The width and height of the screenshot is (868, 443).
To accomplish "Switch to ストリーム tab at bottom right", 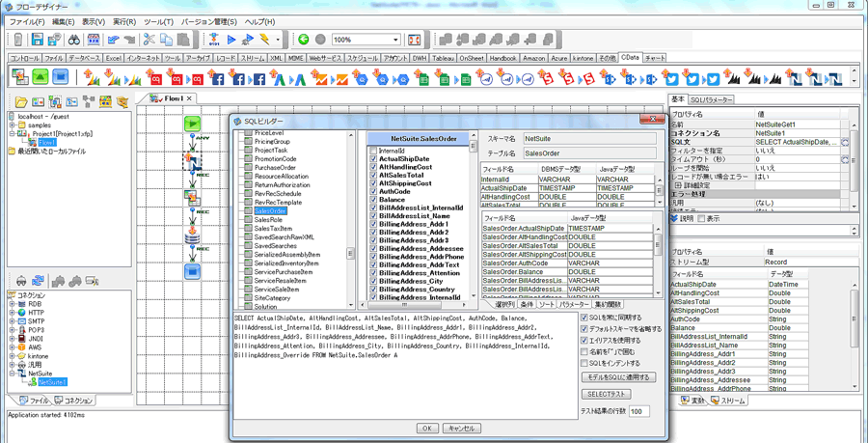I will 728,401.
